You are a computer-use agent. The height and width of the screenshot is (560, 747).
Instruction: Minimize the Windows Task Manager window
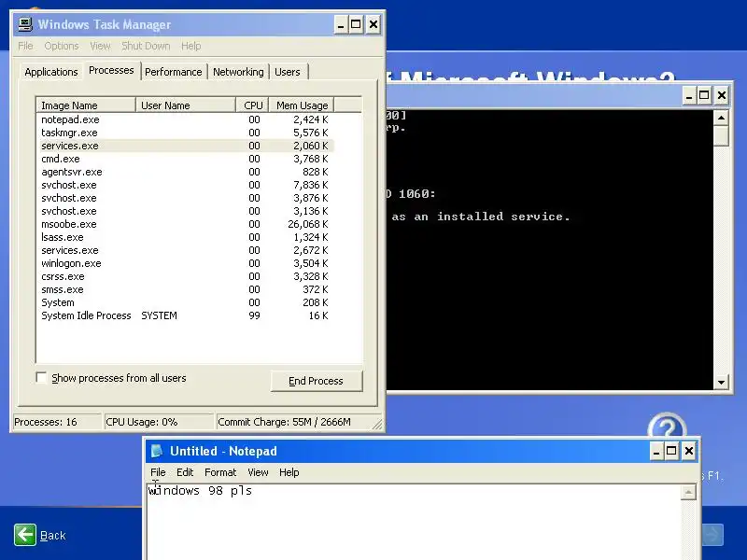tap(341, 24)
